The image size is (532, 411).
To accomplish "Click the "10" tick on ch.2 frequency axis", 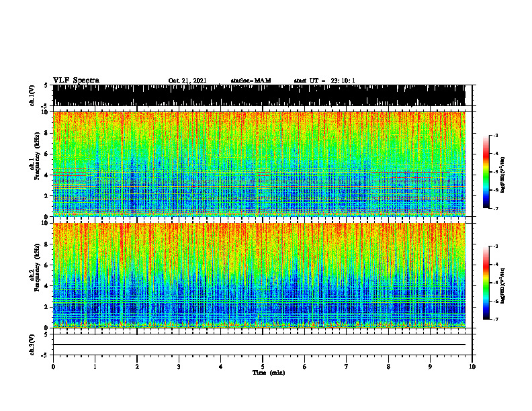I will (46, 223).
